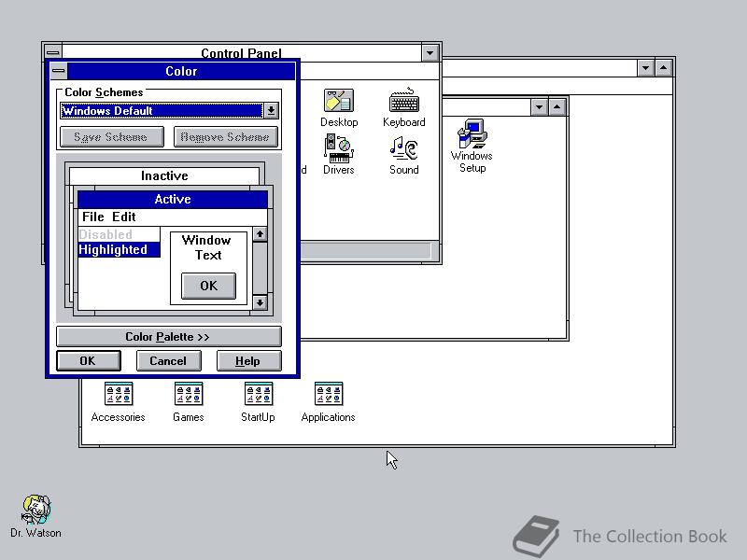Click the sample scrollbar up arrow
Image resolution: width=747 pixels, height=560 pixels.
click(x=260, y=234)
